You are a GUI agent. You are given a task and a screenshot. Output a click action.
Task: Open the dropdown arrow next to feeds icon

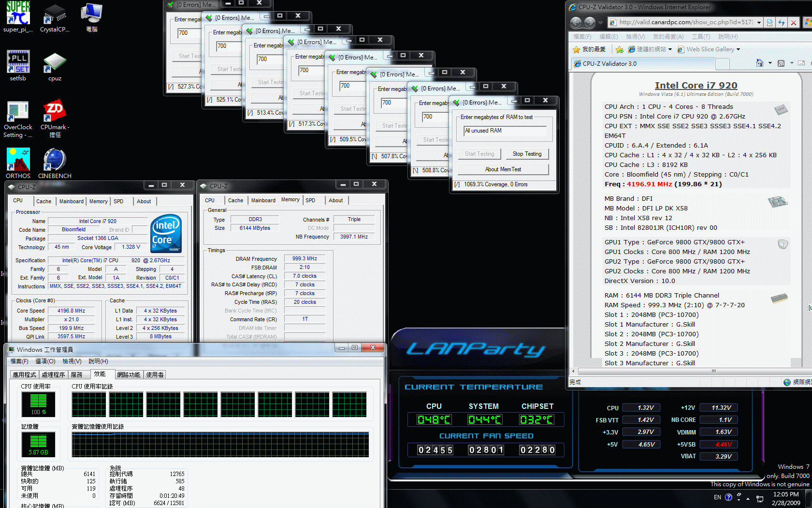click(792, 63)
